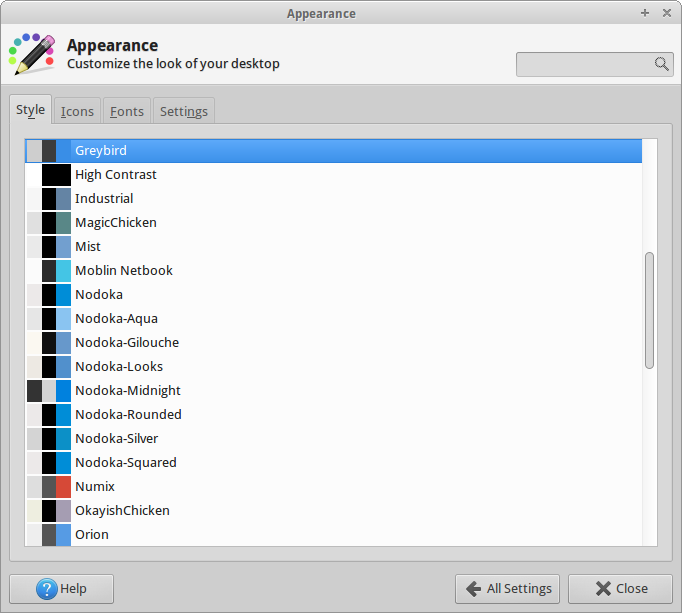Select the Nodoka-Looks theme
682x613 pixels.
334,366
